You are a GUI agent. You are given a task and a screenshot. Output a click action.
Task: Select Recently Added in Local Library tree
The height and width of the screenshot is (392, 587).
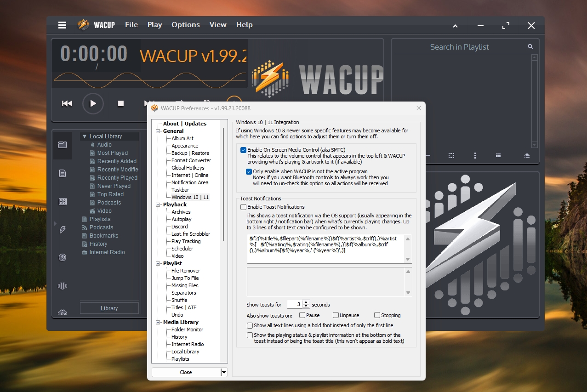[117, 161]
